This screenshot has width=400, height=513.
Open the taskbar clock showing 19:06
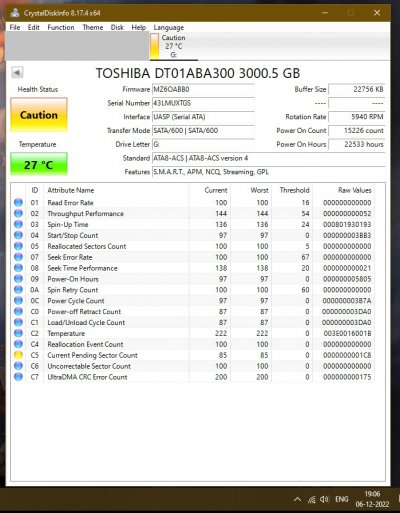coord(372,499)
